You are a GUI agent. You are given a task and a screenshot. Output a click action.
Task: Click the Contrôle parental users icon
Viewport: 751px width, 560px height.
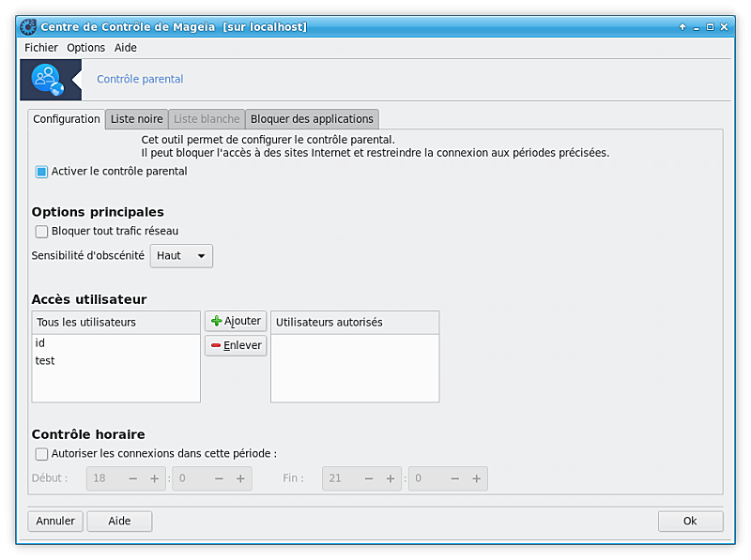(x=48, y=80)
